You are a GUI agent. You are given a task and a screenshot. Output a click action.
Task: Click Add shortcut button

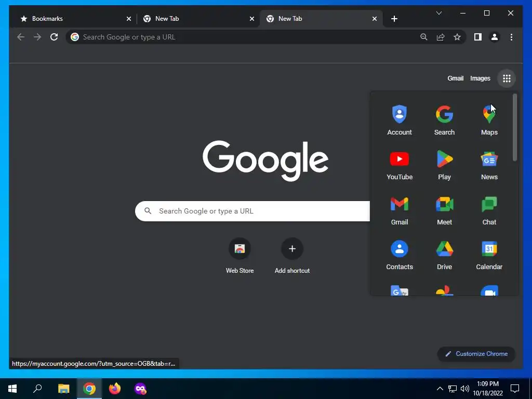coord(292,256)
